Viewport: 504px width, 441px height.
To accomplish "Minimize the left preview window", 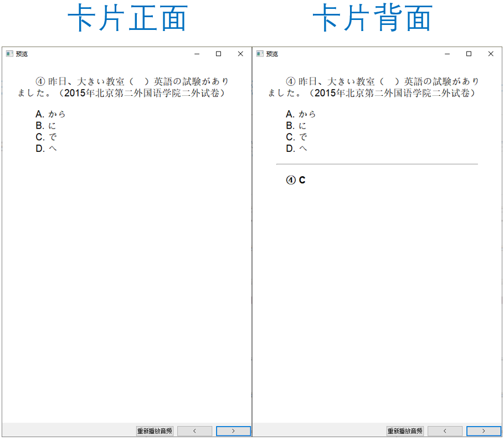I will tap(197, 54).
